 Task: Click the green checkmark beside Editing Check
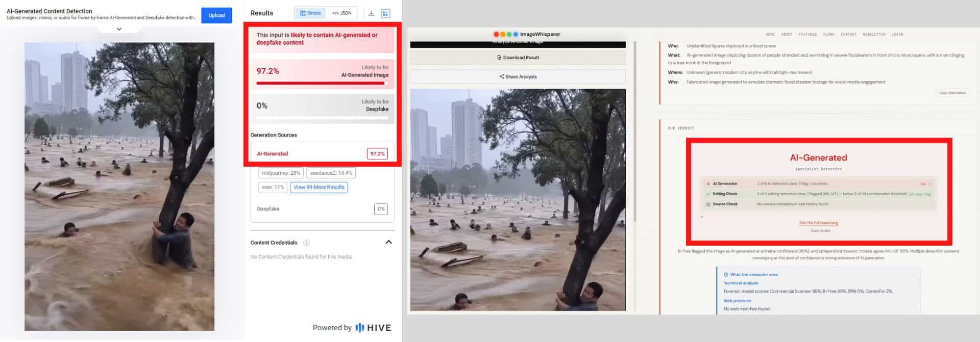coord(708,194)
